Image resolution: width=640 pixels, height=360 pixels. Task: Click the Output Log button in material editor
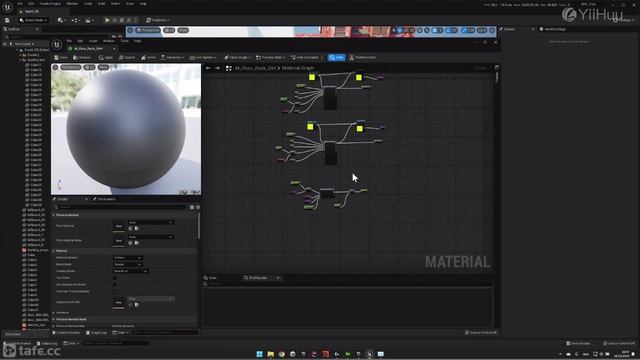tap(96, 333)
